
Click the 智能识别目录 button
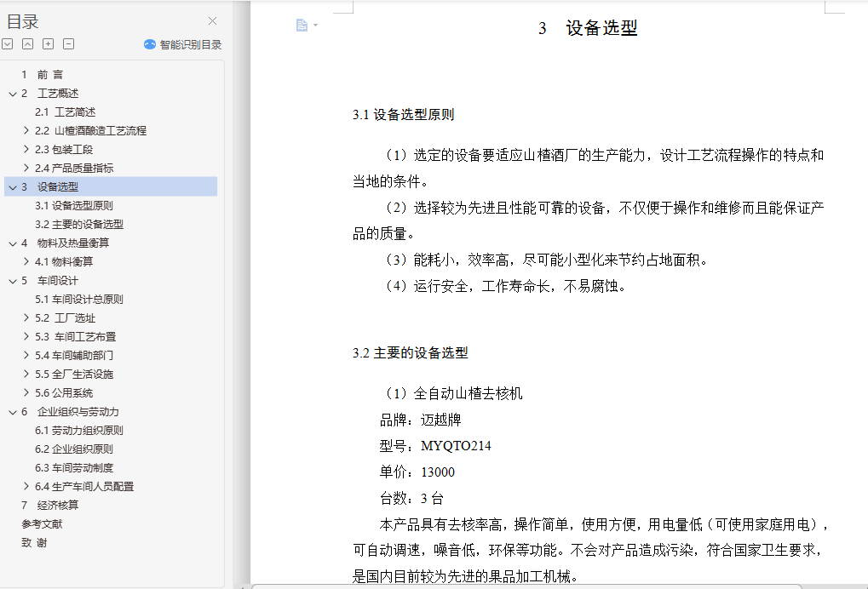(x=182, y=45)
